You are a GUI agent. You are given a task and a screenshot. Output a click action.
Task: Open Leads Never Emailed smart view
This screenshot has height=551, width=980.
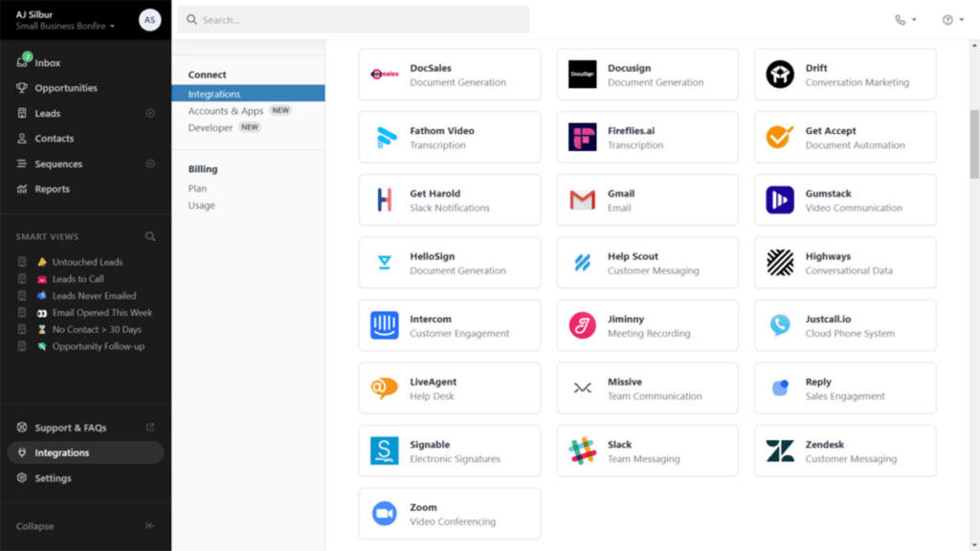coord(94,296)
